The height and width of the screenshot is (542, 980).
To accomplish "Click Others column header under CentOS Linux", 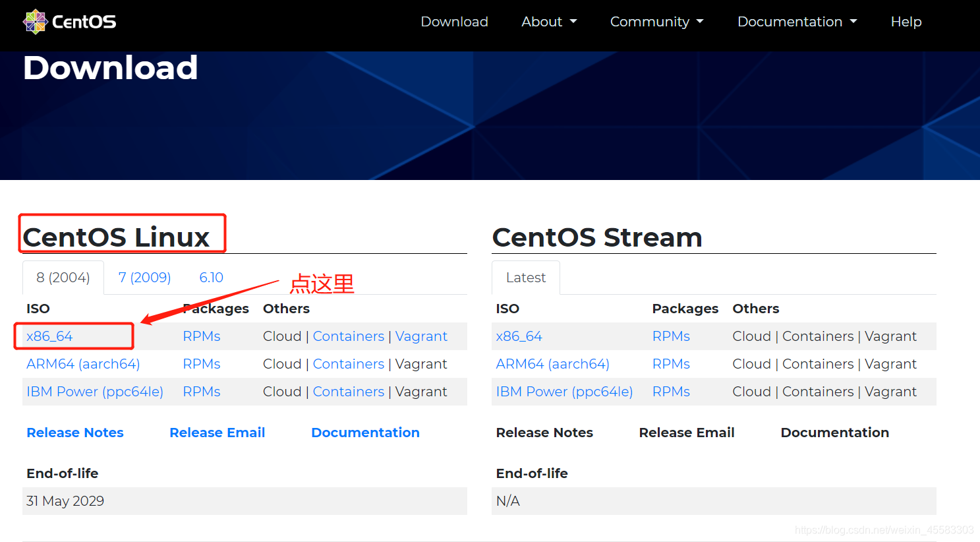I will pyautogui.click(x=286, y=309).
